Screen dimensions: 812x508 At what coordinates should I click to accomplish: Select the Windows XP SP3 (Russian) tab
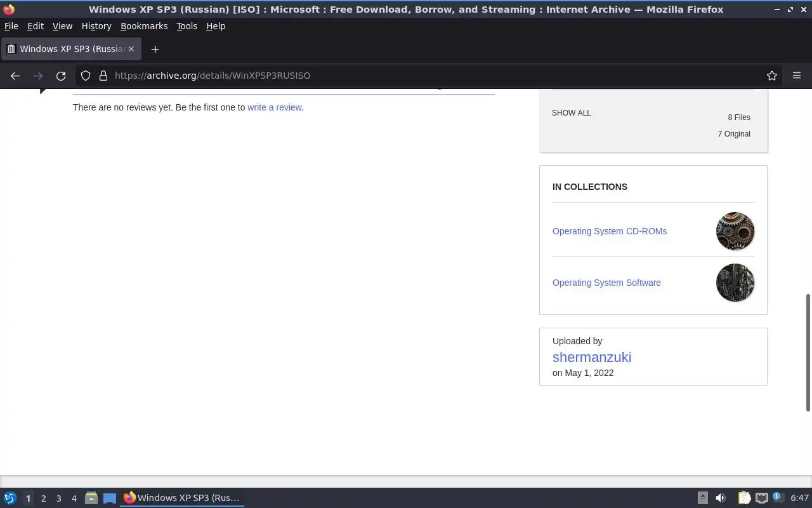[x=71, y=49]
